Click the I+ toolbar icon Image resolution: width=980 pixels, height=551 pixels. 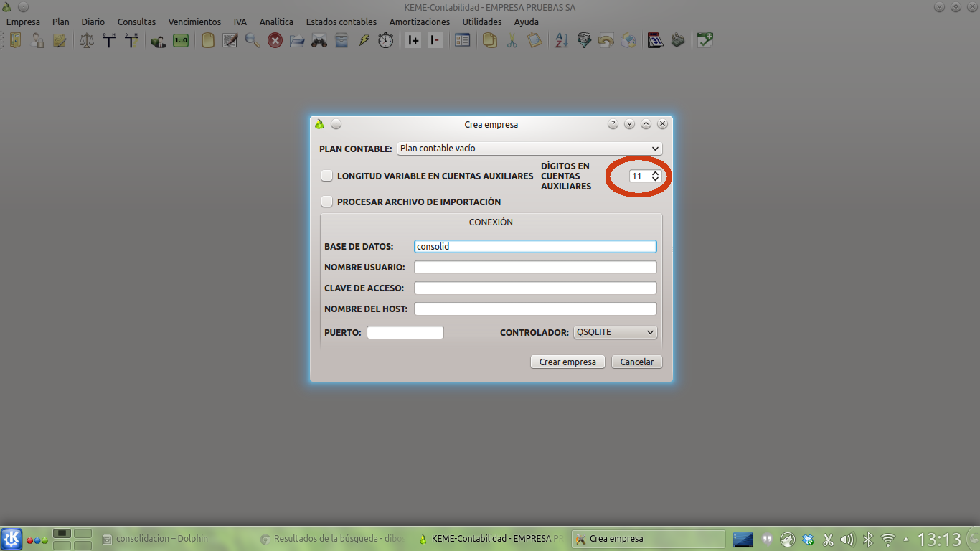[x=413, y=41]
